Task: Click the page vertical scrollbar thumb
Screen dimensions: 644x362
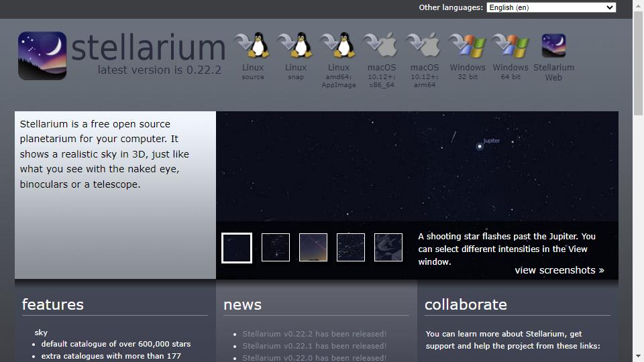Action: click(638, 63)
